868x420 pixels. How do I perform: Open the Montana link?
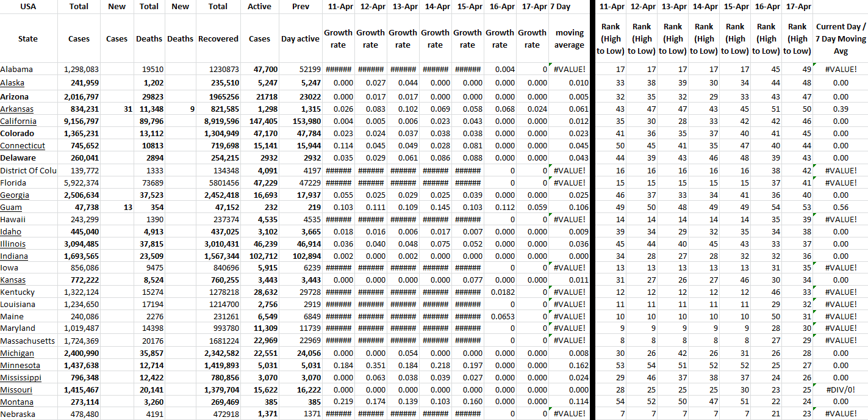click(17, 402)
